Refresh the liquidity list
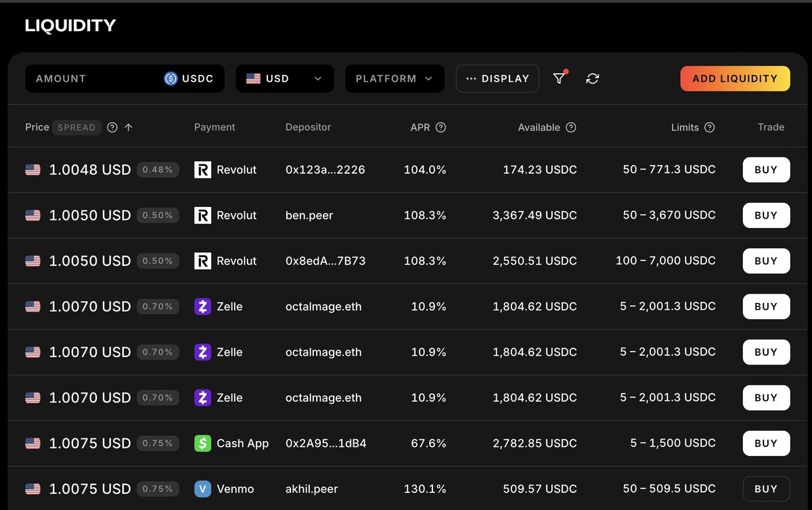This screenshot has width=812, height=510. (593, 78)
